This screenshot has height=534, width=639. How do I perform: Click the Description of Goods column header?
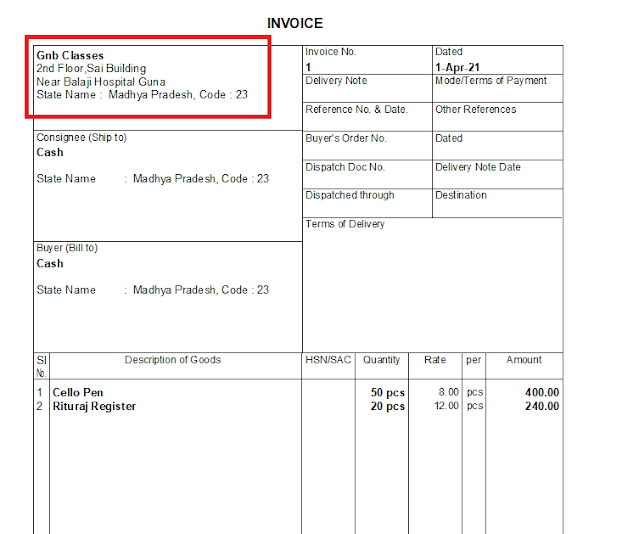coord(173,360)
